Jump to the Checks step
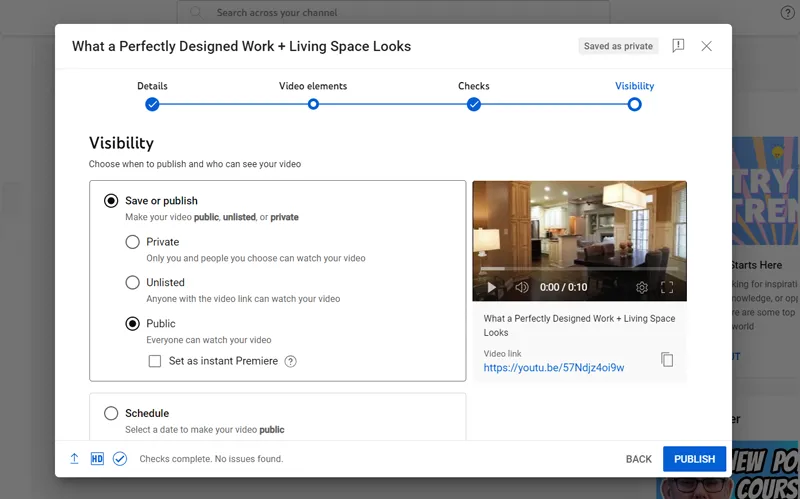 (474, 104)
